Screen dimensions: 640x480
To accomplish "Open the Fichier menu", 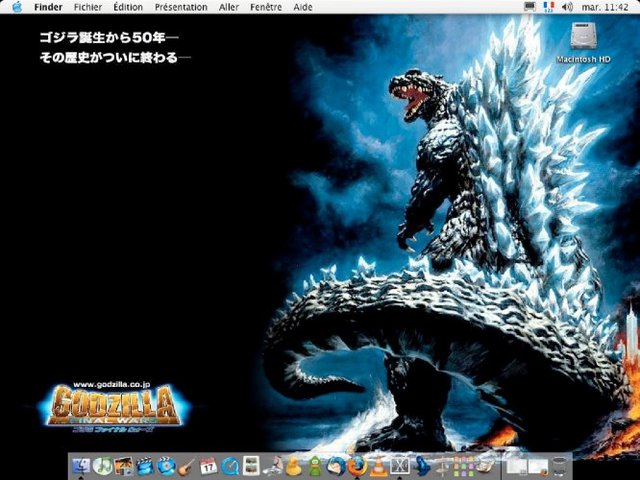I will [87, 7].
